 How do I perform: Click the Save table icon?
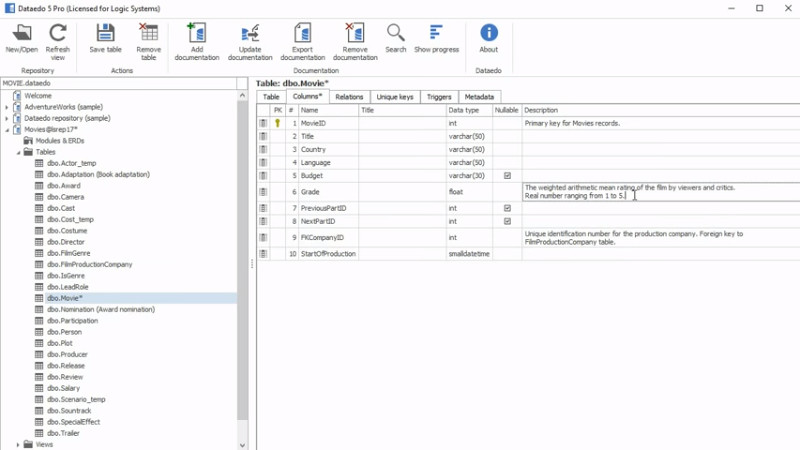[x=106, y=33]
